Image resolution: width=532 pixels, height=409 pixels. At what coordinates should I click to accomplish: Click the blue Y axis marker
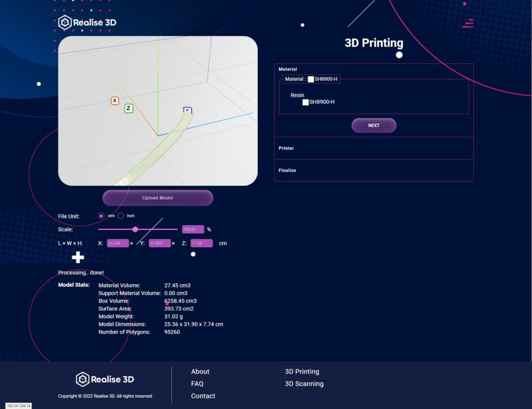tap(188, 110)
